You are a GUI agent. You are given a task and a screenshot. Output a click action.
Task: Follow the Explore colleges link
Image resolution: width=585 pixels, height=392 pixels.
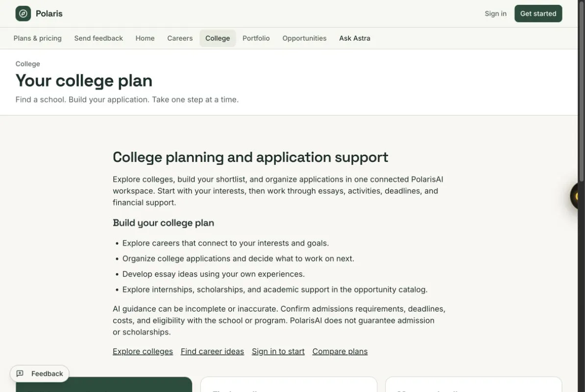tap(143, 351)
